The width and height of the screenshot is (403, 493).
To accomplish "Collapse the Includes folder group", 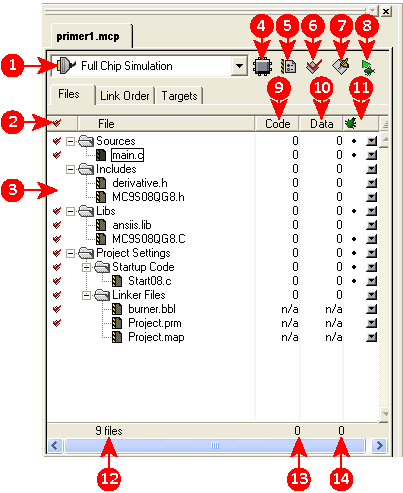I will coord(70,169).
